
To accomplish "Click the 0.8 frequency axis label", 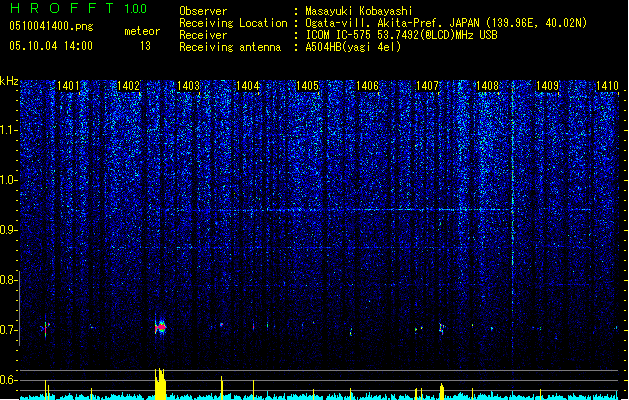I will click(x=8, y=280).
